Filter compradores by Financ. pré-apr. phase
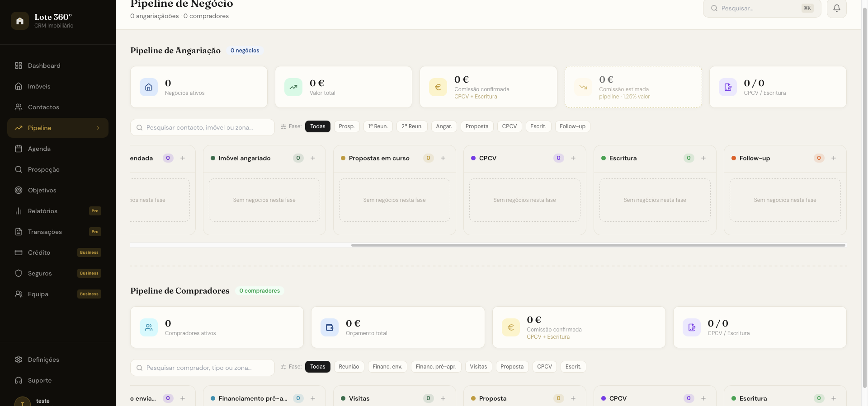This screenshot has height=406, width=868. [436, 367]
